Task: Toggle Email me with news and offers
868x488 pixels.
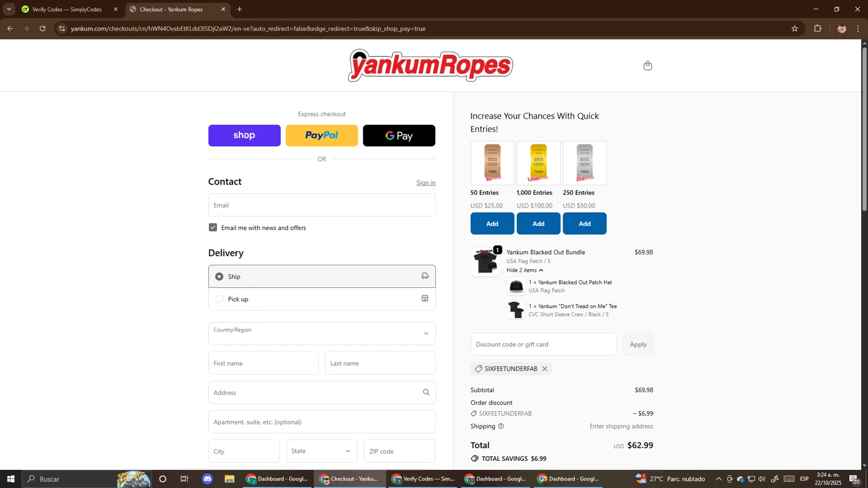Action: click(213, 227)
